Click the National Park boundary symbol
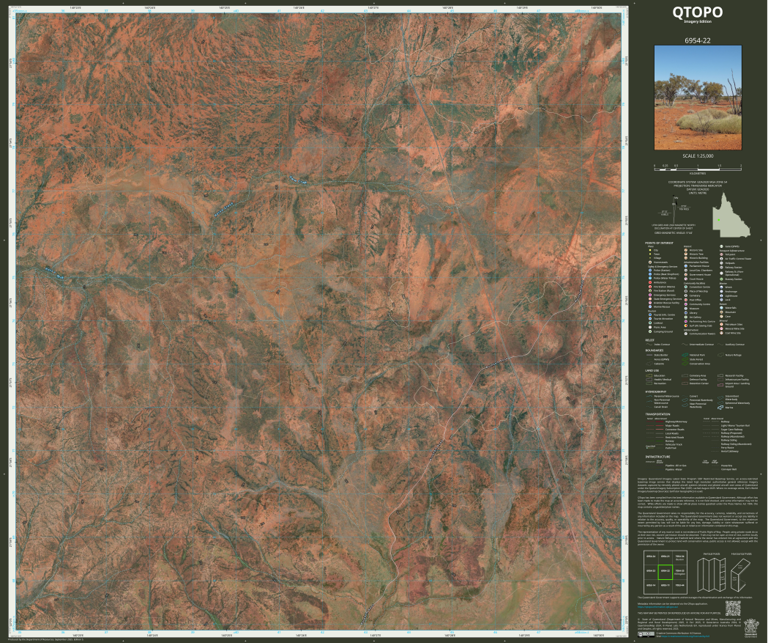The height and width of the screenshot is (643, 768). pyautogui.click(x=685, y=355)
